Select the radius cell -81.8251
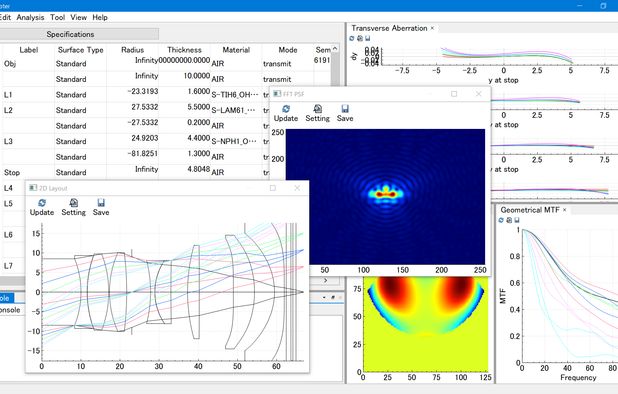This screenshot has height=394, width=618. click(132, 157)
